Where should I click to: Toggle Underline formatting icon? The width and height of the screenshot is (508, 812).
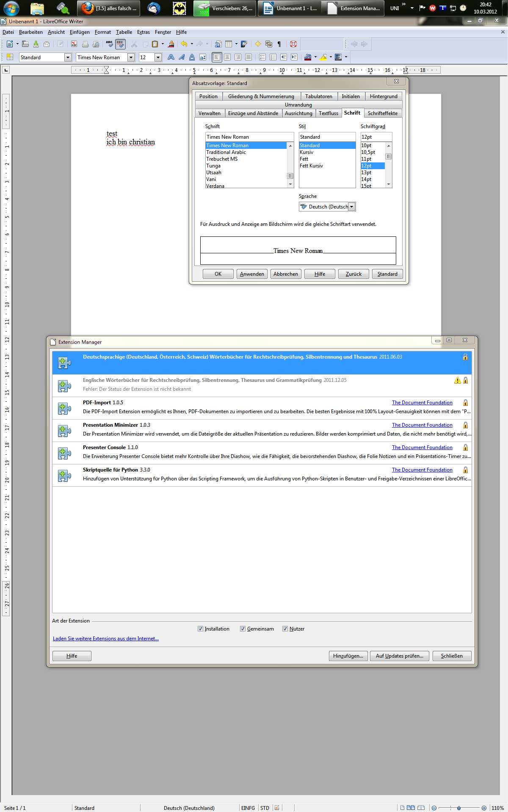192,57
